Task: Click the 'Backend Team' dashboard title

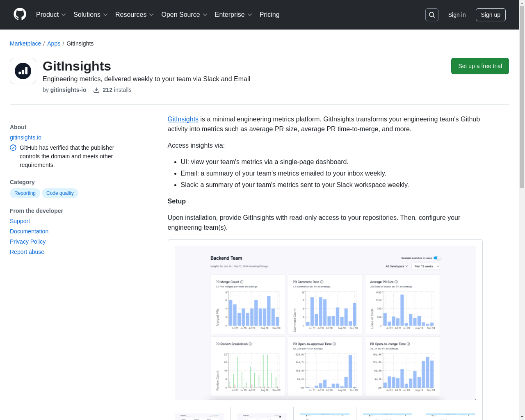Action: tap(226, 258)
